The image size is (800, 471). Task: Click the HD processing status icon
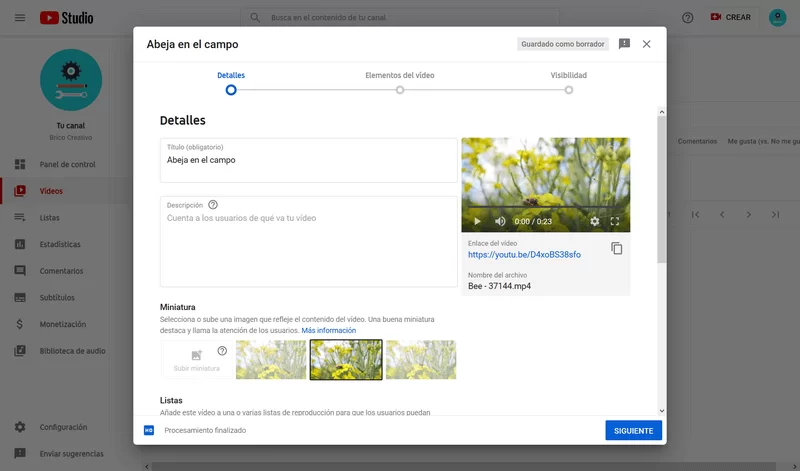click(x=148, y=430)
